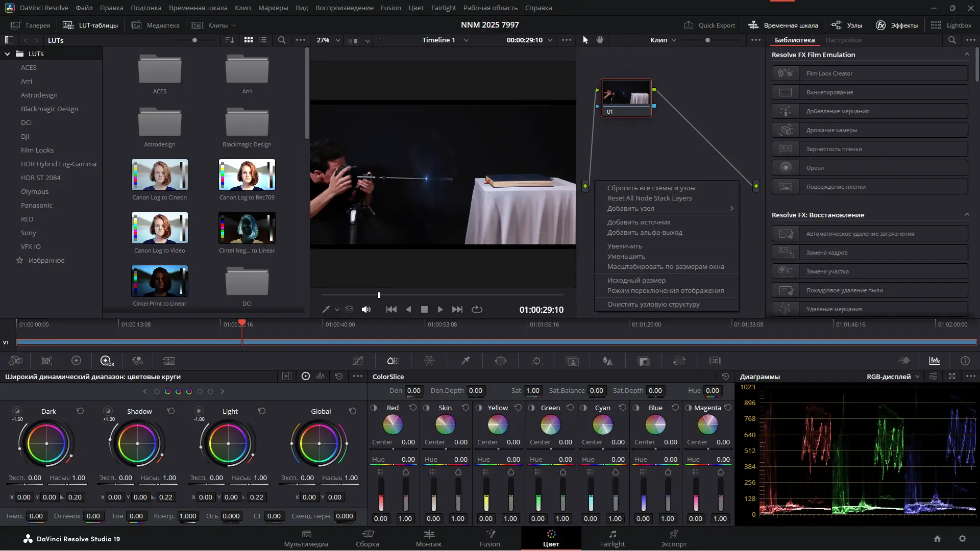Collapse Resolve FX Film Emulation section
The image size is (980, 551).
[966, 55]
